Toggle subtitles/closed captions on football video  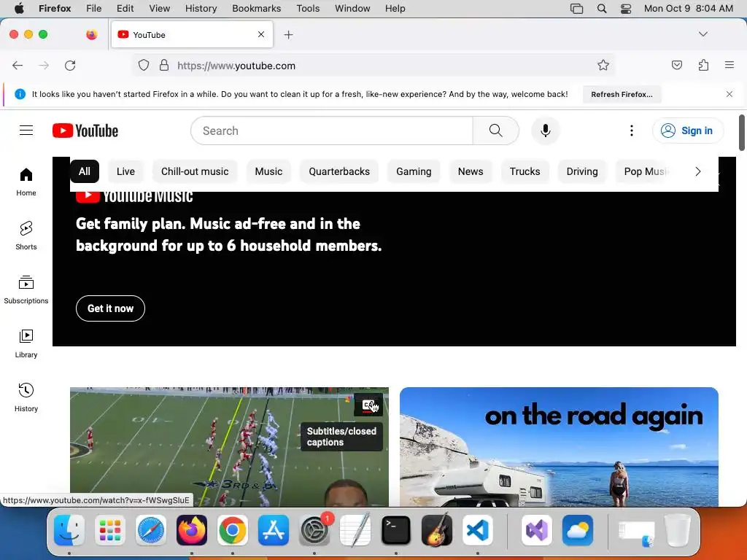[368, 405]
